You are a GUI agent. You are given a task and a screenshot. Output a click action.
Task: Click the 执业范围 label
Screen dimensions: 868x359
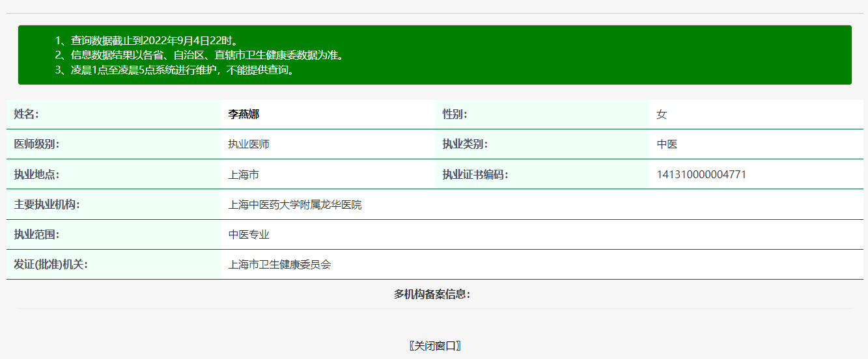36,235
